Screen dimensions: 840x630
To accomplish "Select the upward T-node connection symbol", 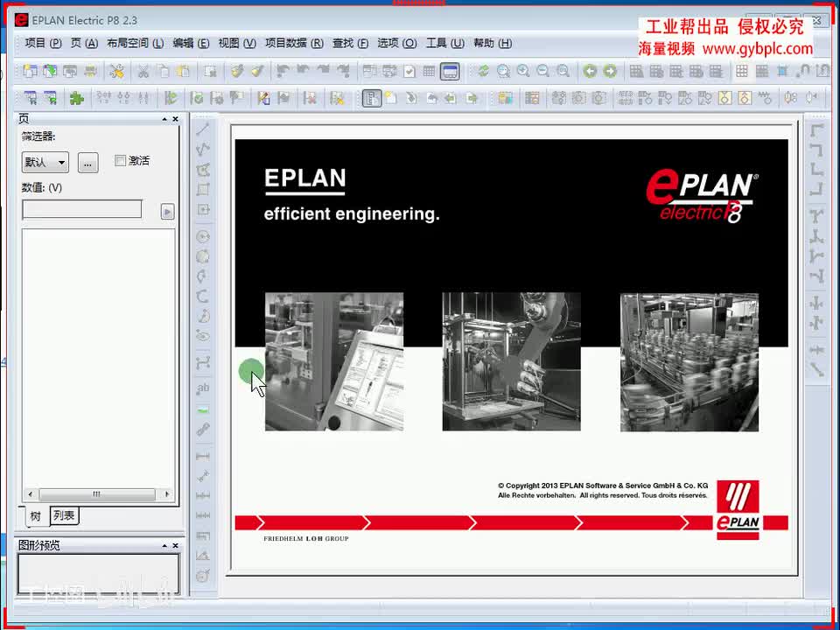I will (x=816, y=236).
